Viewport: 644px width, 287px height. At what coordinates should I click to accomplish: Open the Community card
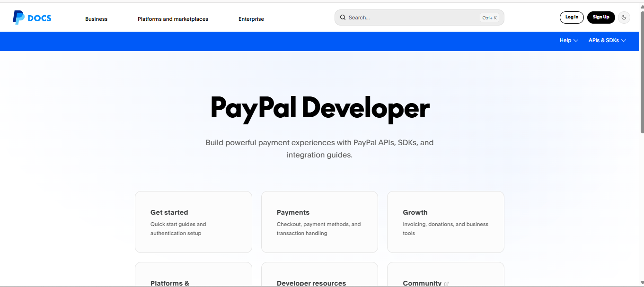[x=446, y=275]
